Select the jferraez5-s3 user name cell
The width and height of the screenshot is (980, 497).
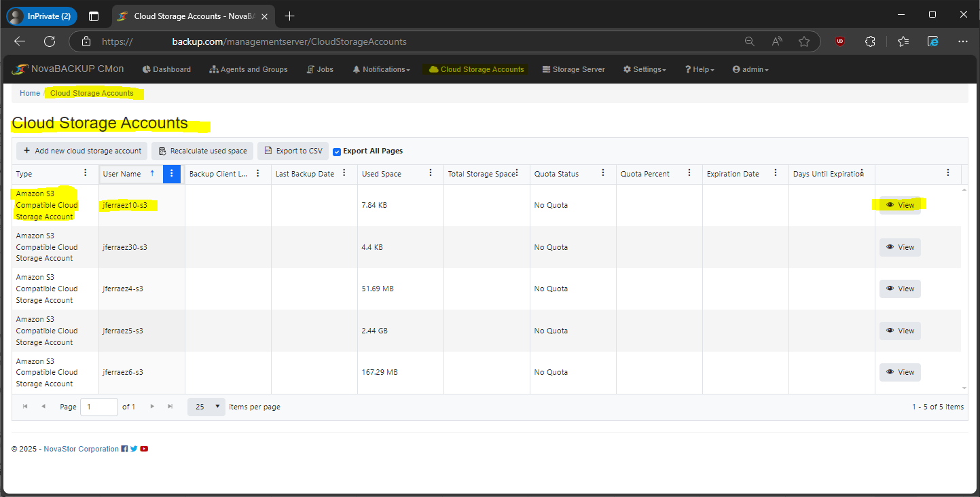142,331
